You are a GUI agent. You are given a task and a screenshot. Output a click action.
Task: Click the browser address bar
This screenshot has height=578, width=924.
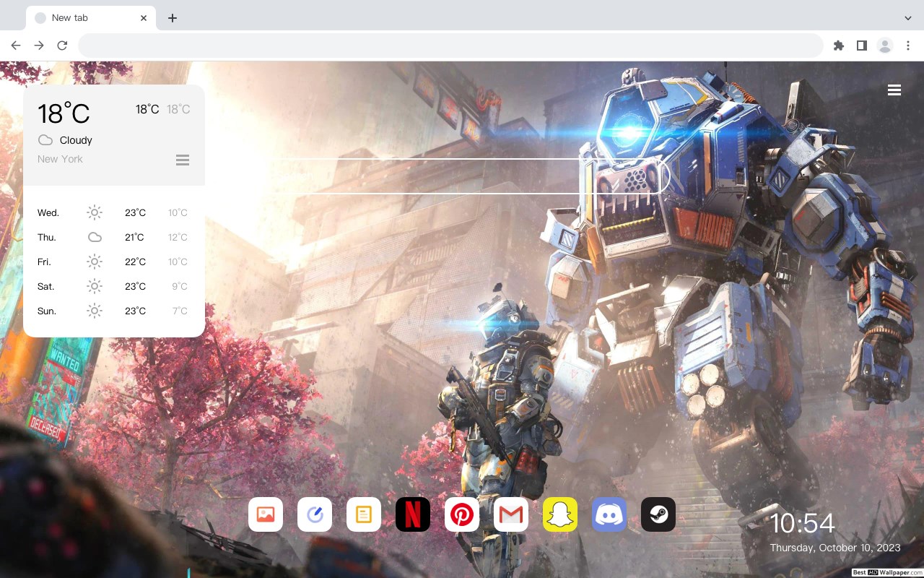pos(450,46)
